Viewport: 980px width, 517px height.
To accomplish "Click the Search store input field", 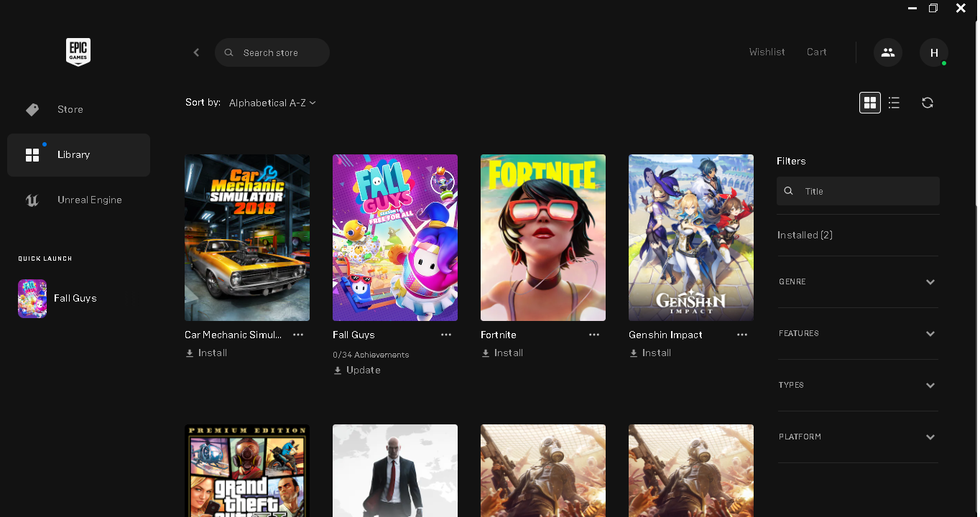I will coord(272,52).
